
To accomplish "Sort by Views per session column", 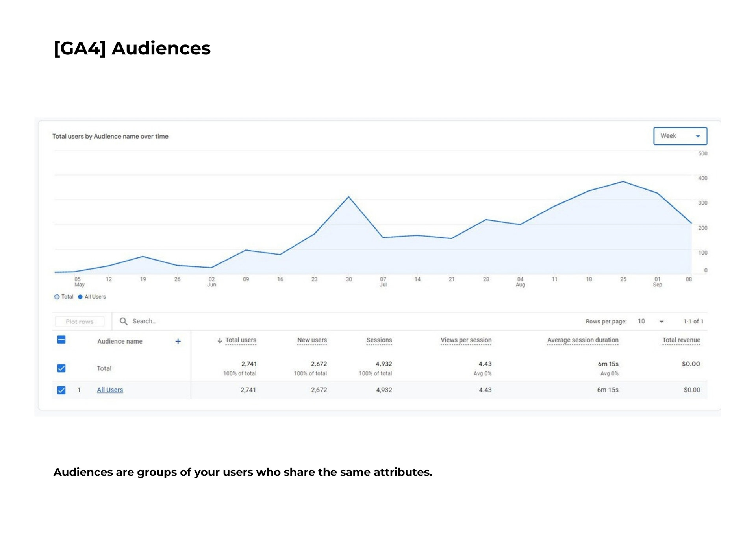I will coord(466,340).
